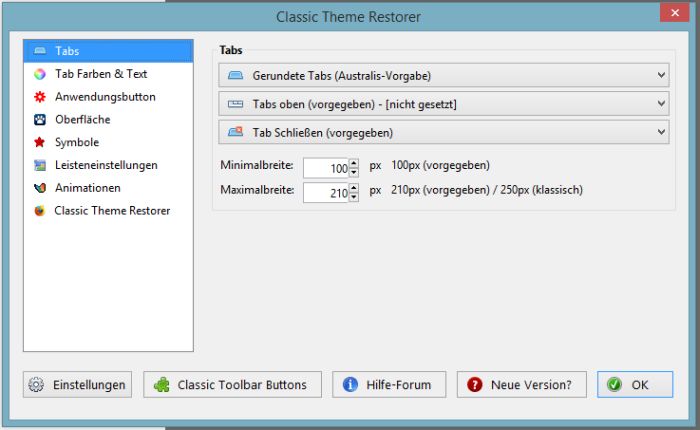This screenshot has width=700, height=430.
Task: Click the paw icon next to Oberfläche
Action: click(40, 120)
